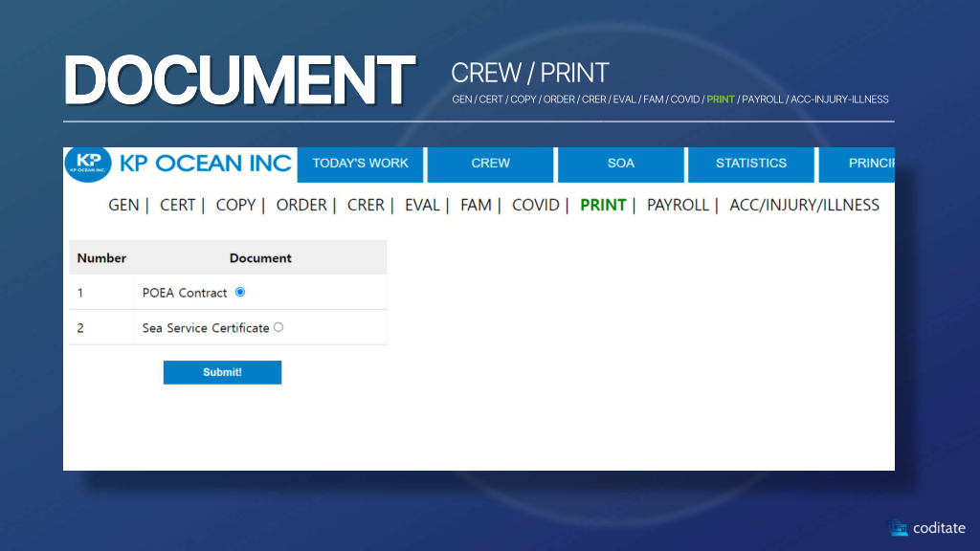The width and height of the screenshot is (980, 551).
Task: Open the TODAY'S WORK tab
Action: (x=360, y=164)
